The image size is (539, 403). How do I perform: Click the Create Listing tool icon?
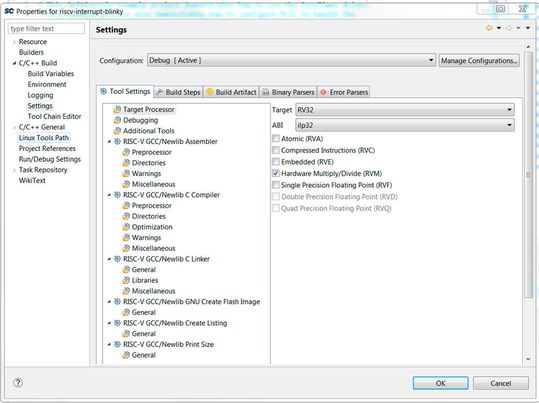click(117, 323)
